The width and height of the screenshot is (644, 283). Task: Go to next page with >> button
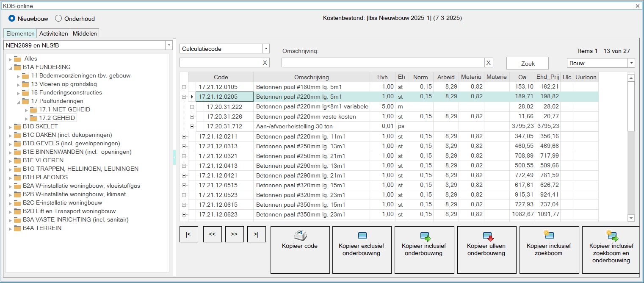tap(234, 234)
